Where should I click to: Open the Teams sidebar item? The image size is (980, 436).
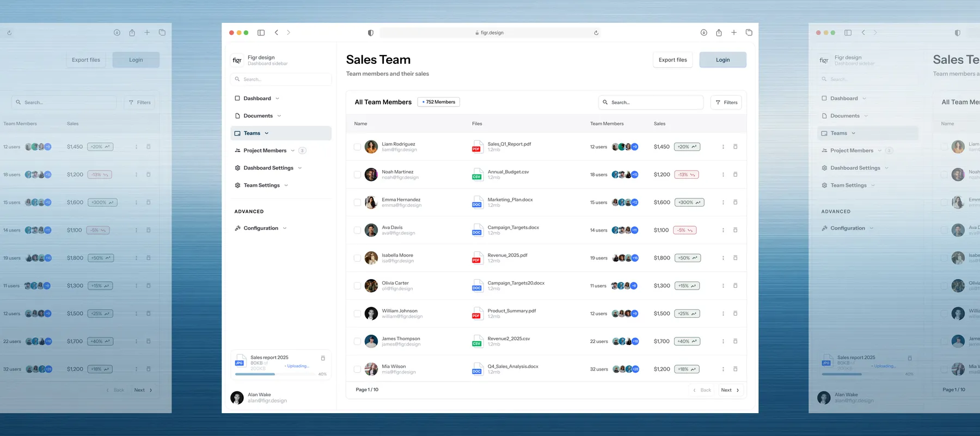[x=252, y=133]
